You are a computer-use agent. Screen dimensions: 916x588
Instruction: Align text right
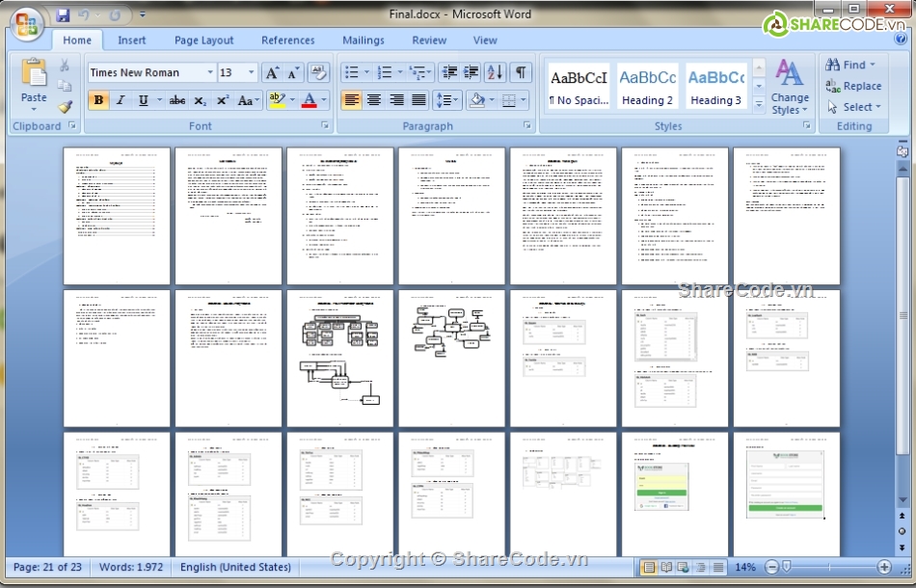point(396,100)
